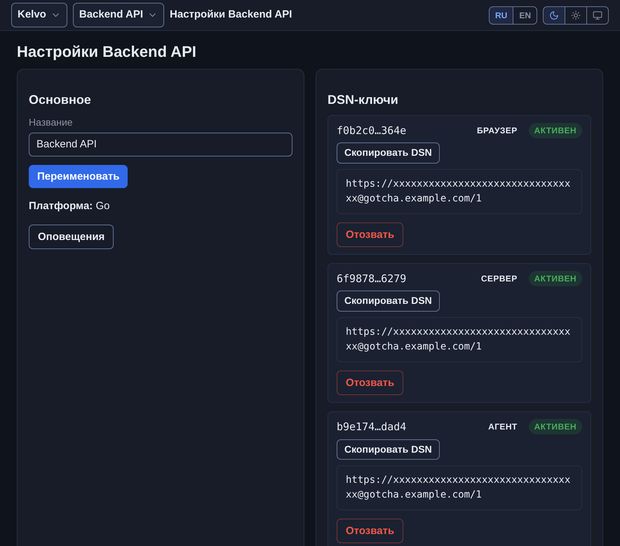
Task: Copy DSN for key b9e174…dad4
Action: click(x=388, y=450)
